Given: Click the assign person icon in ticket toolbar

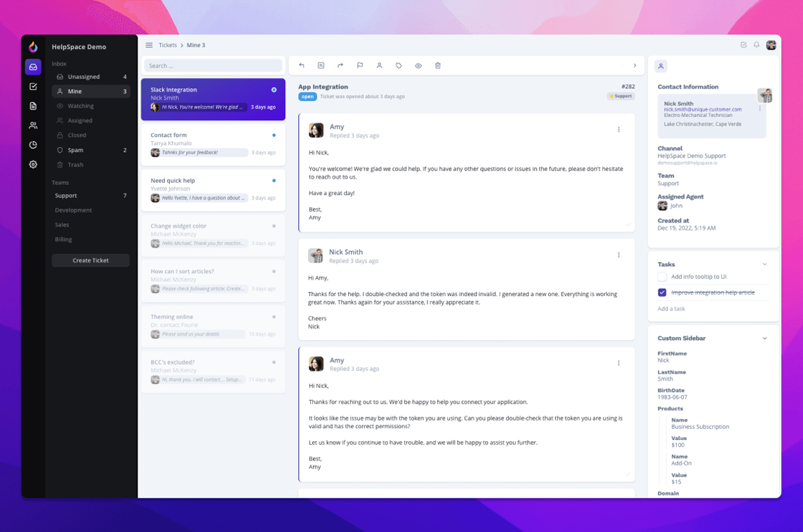Looking at the screenshot, I should [x=380, y=65].
